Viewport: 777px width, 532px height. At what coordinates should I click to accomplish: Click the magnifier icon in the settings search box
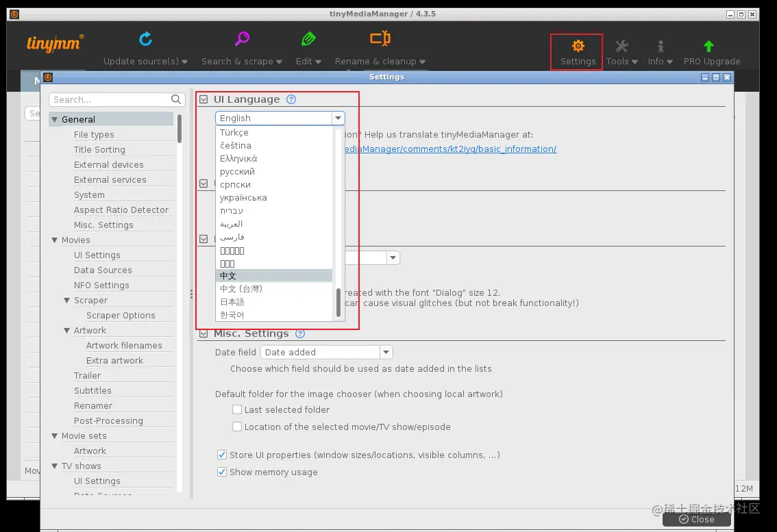pyautogui.click(x=176, y=99)
